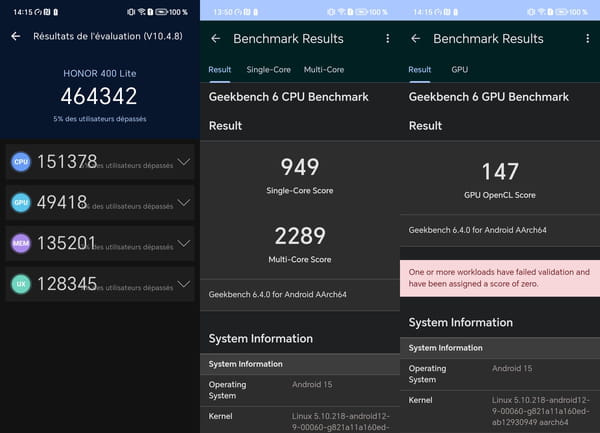
Task: Select Result tab in CPU benchmark screen
Action: [220, 70]
